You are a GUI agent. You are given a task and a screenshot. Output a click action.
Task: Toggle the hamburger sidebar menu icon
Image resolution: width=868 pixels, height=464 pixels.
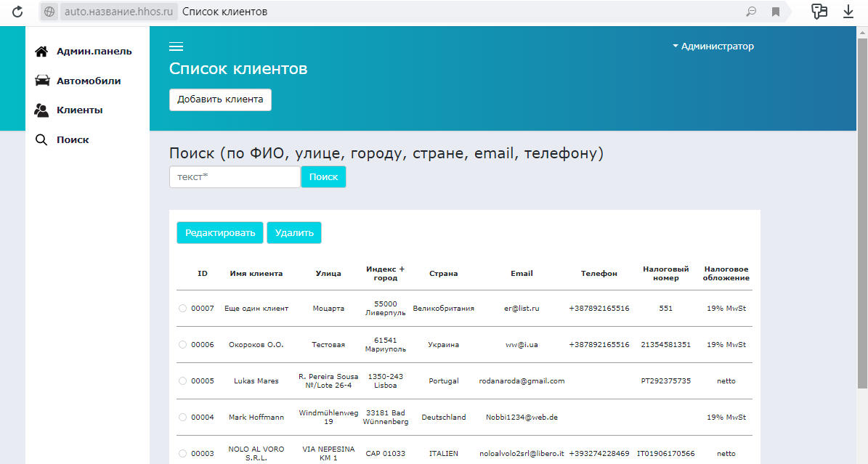pyautogui.click(x=176, y=46)
